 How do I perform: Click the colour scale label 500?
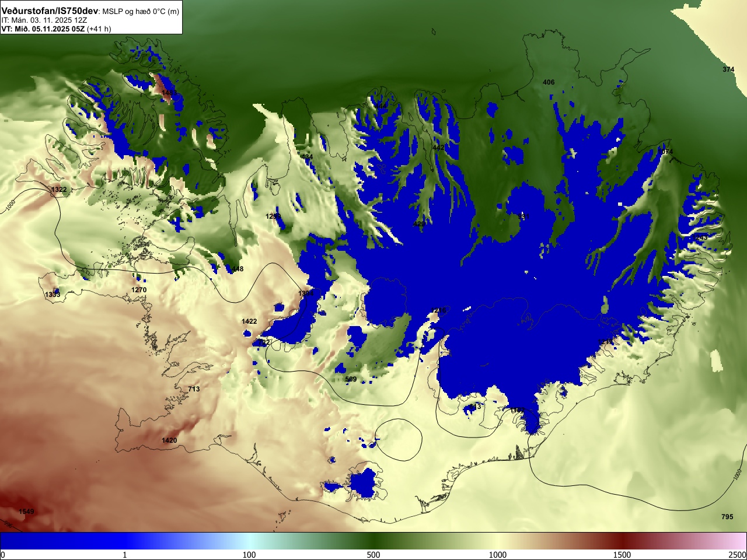point(373,554)
